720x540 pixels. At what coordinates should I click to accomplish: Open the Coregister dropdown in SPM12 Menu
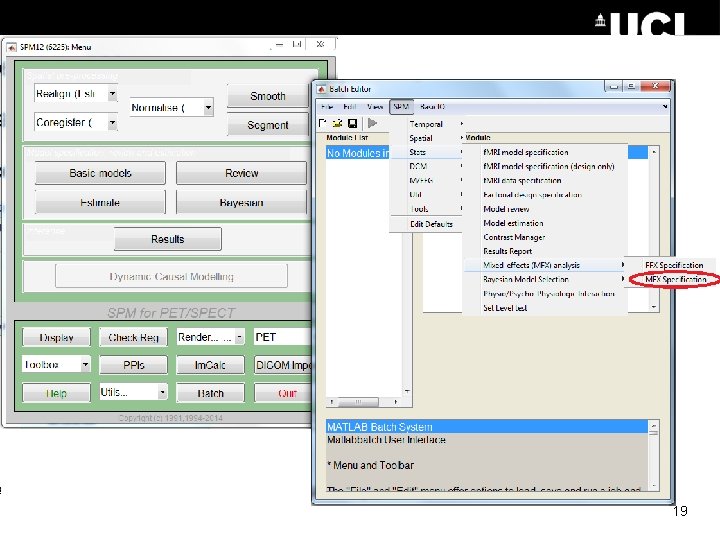pos(76,123)
